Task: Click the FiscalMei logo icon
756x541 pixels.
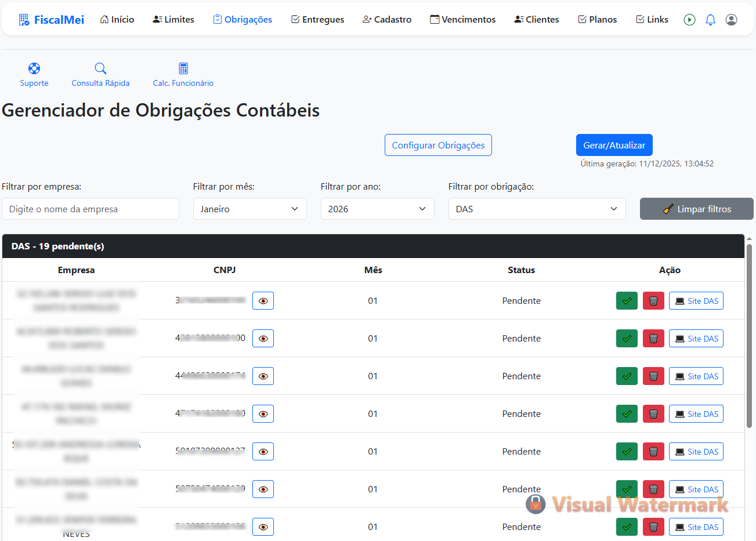Action: click(x=23, y=19)
